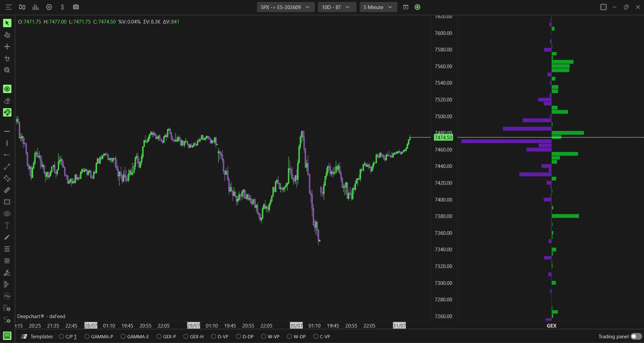Select the eraser tool
This screenshot has height=343, width=644.
(x=7, y=101)
